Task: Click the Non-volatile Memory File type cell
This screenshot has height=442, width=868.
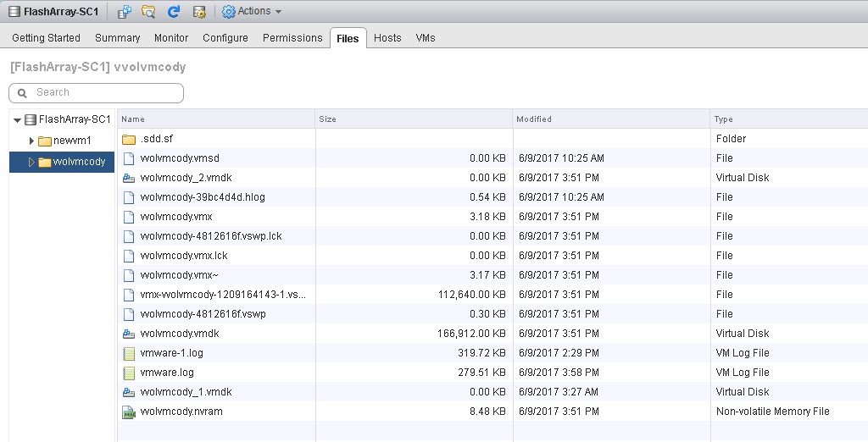Action: (x=773, y=412)
